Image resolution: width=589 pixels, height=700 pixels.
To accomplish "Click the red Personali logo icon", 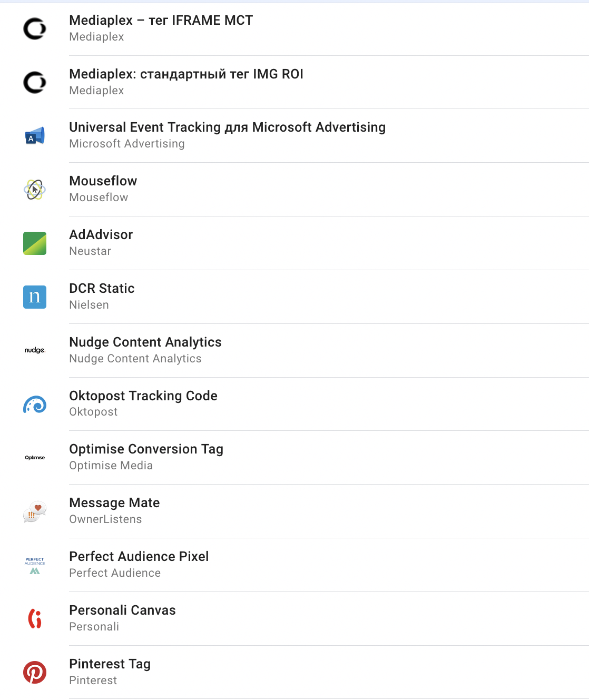I will click(x=35, y=619).
